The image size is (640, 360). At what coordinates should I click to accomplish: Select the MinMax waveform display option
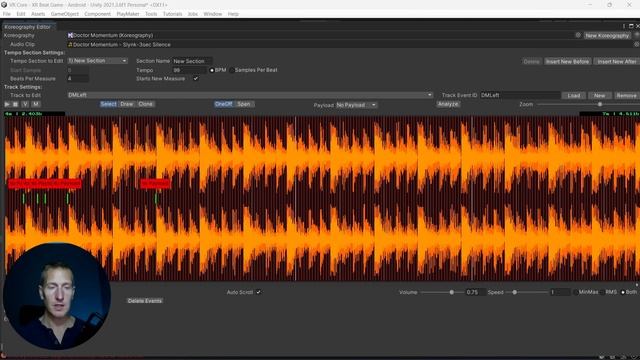576,292
